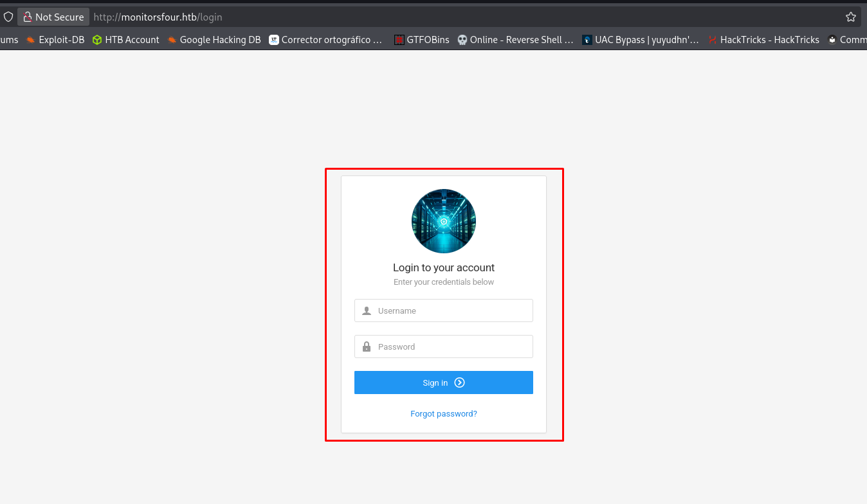Click the person icon in Username field

click(x=367, y=310)
